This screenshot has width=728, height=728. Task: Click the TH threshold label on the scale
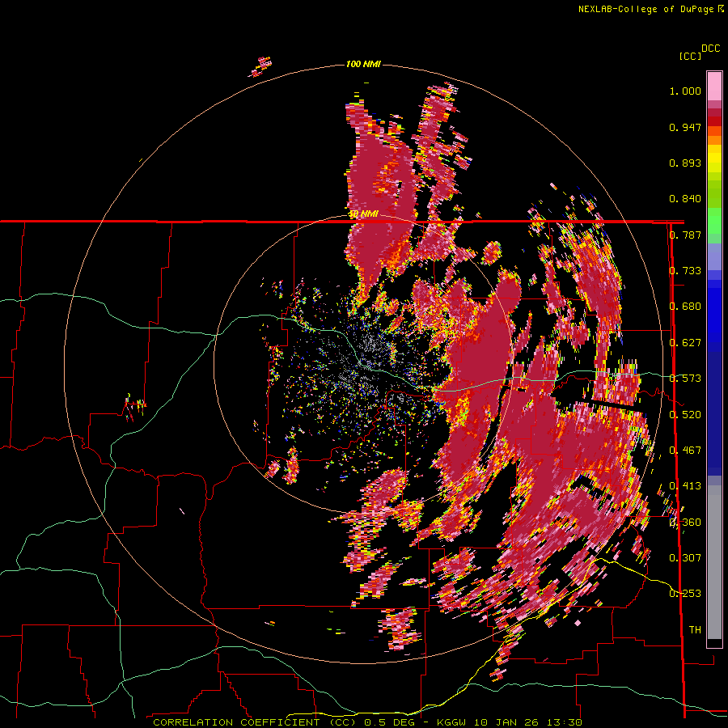tap(695, 629)
